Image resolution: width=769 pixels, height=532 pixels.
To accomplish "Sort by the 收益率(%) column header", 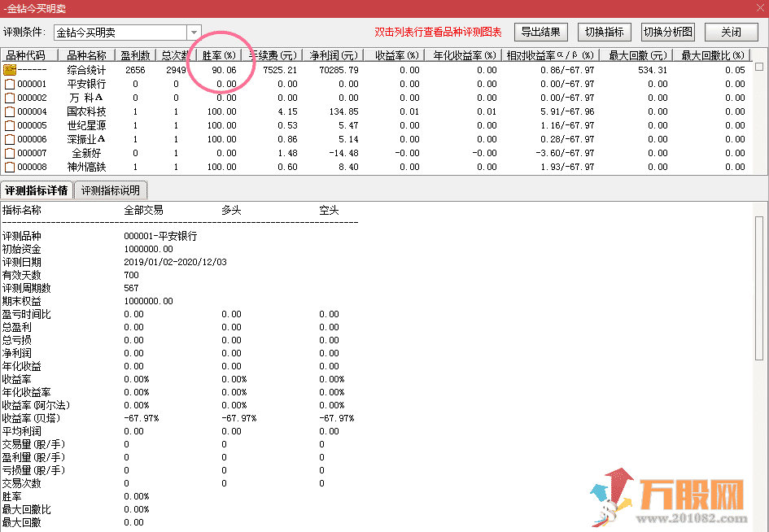I will [x=395, y=55].
